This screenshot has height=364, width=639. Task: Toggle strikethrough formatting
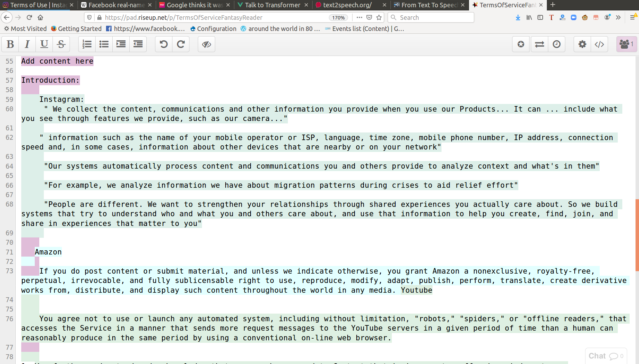(x=61, y=44)
